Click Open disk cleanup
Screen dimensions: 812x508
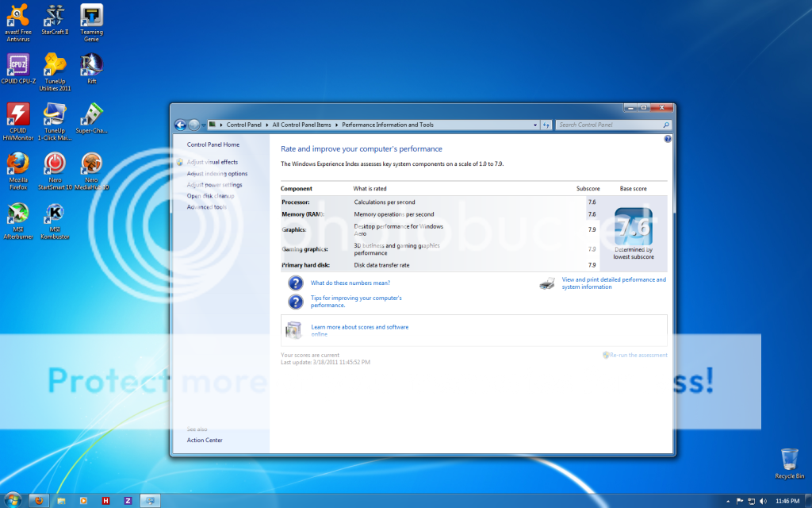coord(210,196)
